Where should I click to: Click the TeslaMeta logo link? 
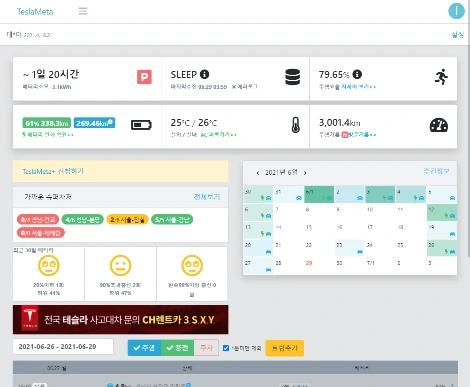tap(35, 12)
